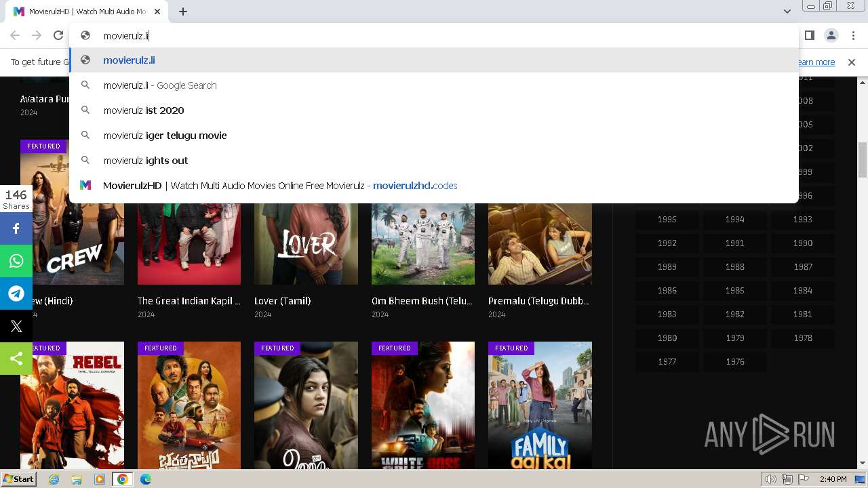The height and width of the screenshot is (488, 868).
Task: Expand the tab search chevron
Action: pyautogui.click(x=787, y=12)
